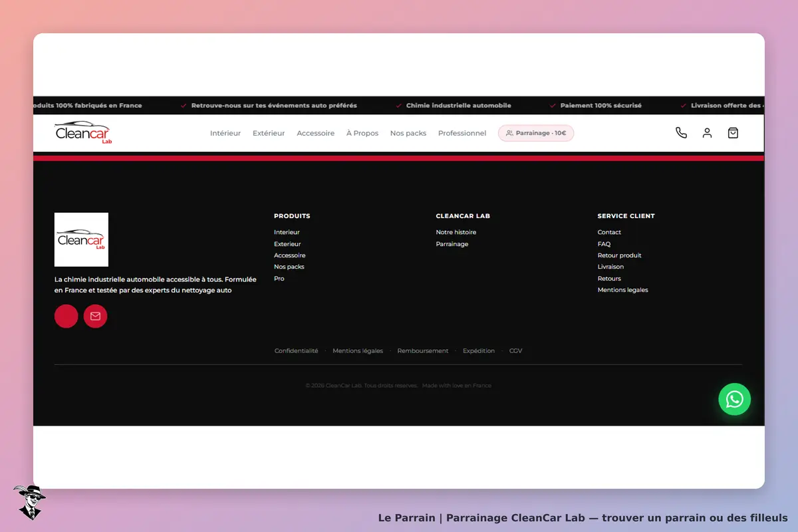Image resolution: width=798 pixels, height=532 pixels.
Task: Click the PRODUITS footer heading
Action: (292, 216)
